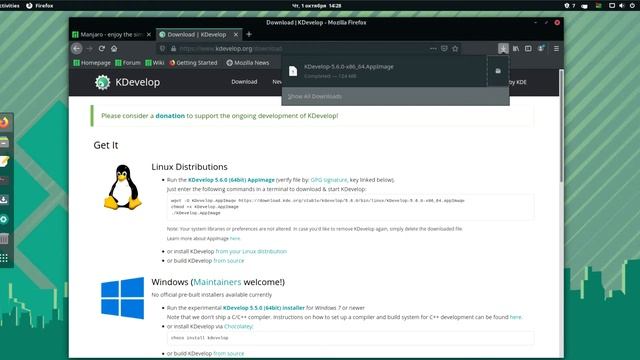Close the Download | KDevelop tab

(x=236, y=35)
